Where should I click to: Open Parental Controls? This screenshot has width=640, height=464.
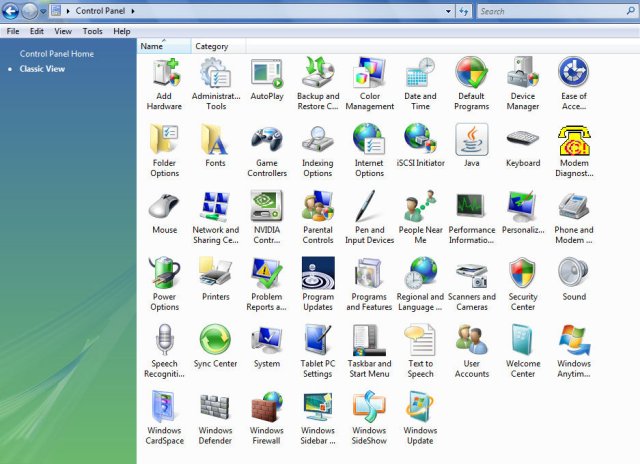point(318,218)
